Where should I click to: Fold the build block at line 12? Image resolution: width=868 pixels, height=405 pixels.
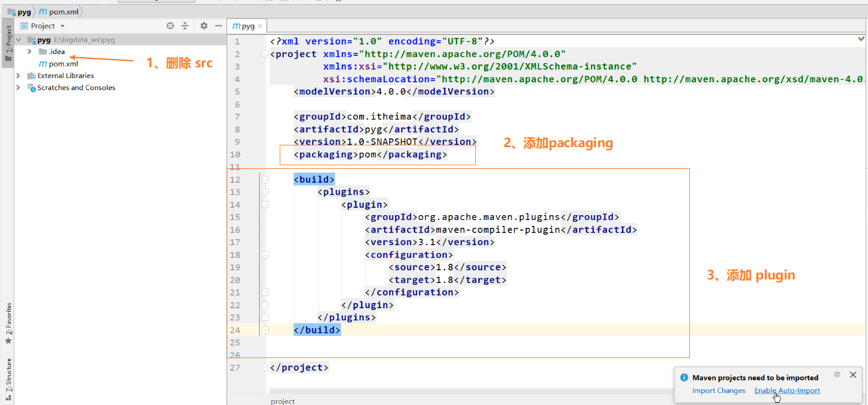265,180
